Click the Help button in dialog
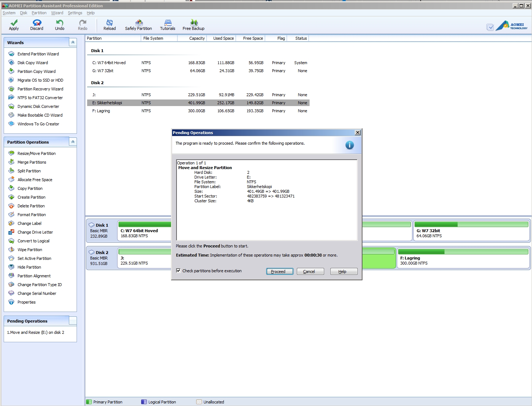 [344, 272]
